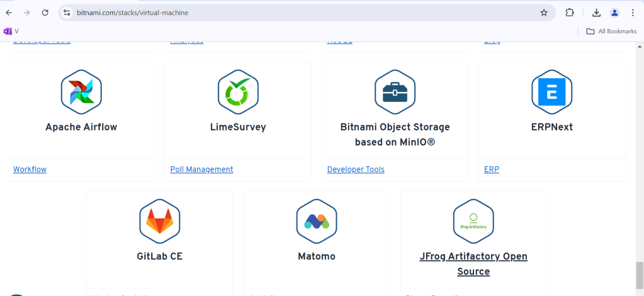This screenshot has width=644, height=296.
Task: Open the JFrog Artifactory Open Source title link
Action: pos(473,264)
